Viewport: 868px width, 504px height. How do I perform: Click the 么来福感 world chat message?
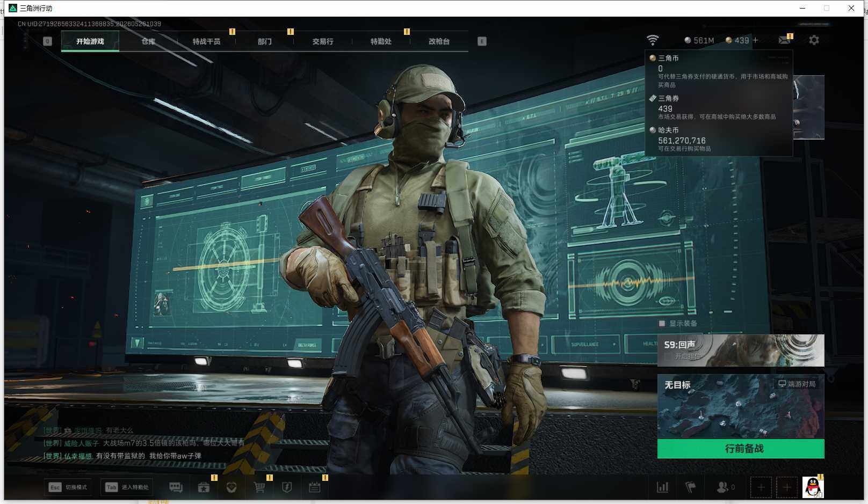click(122, 456)
